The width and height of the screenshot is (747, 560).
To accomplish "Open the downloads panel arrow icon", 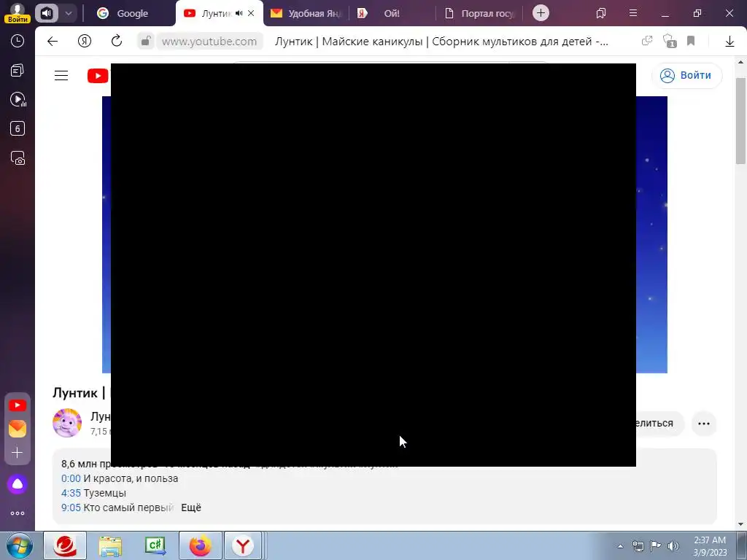I will (x=729, y=42).
